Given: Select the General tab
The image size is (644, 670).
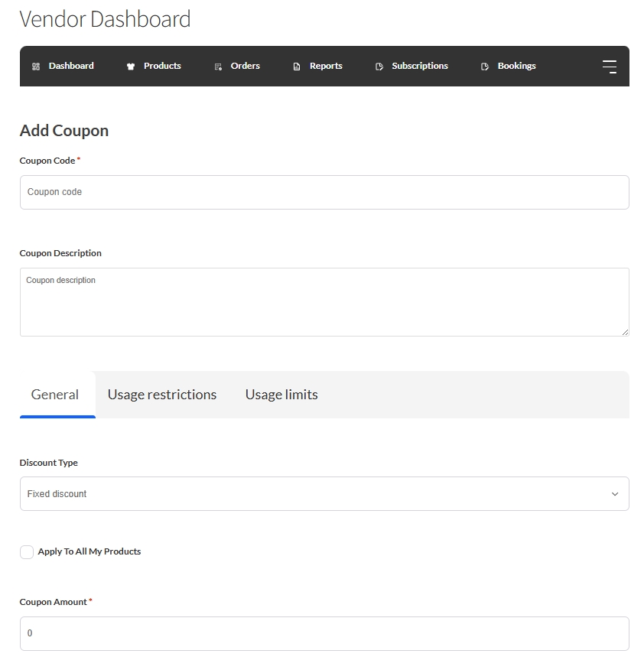Looking at the screenshot, I should (55, 395).
